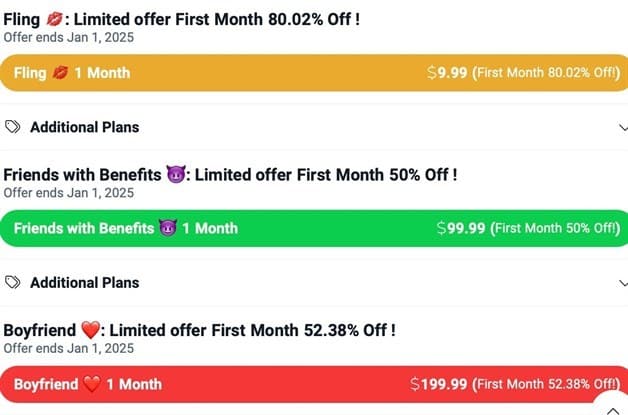Click the kiss emoji on yellow Fling button
The width and height of the screenshot is (628, 415).
point(60,73)
